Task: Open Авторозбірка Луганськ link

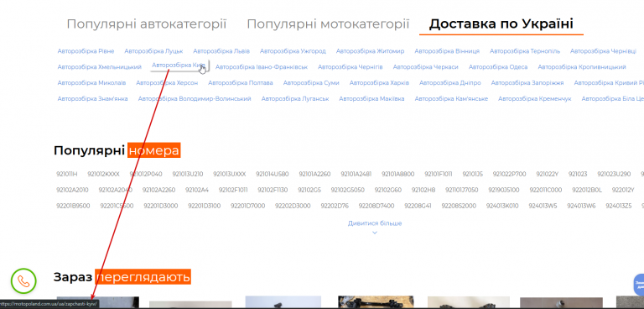Action: [295, 99]
